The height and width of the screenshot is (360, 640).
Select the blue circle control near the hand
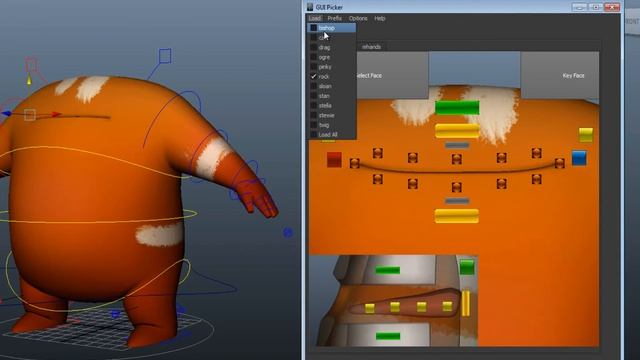point(288,233)
